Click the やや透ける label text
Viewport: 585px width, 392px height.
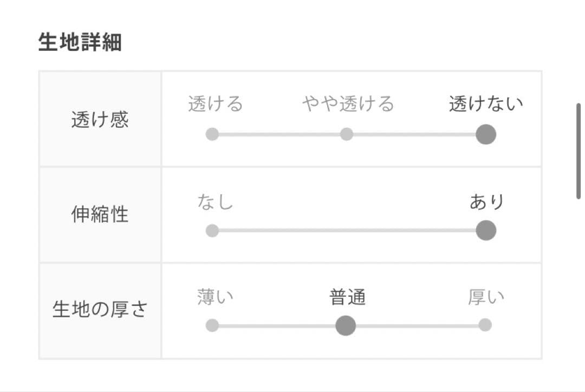348,104
